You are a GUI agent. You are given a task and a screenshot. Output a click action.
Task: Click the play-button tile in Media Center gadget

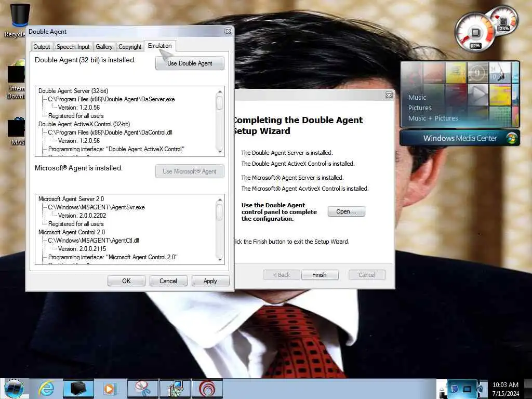click(478, 94)
